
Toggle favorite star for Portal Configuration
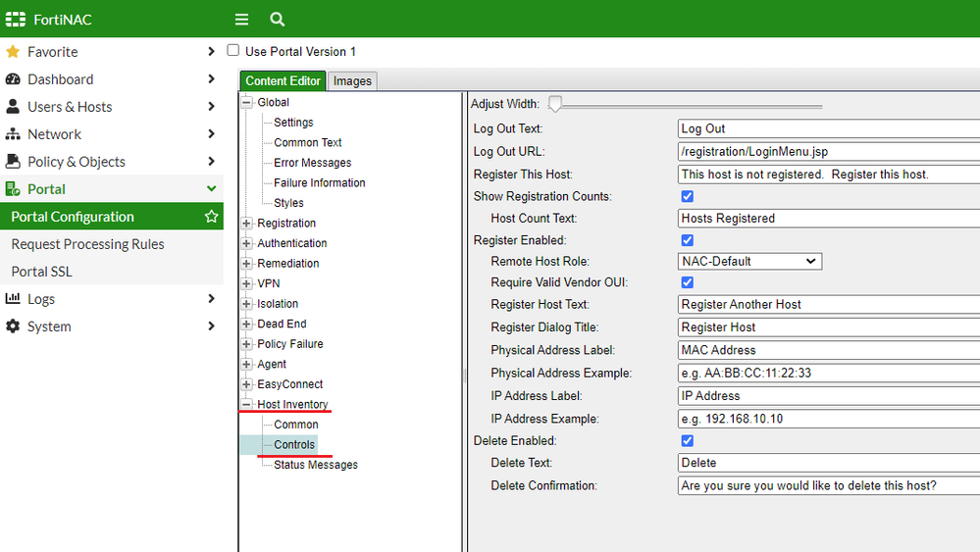[x=211, y=217]
